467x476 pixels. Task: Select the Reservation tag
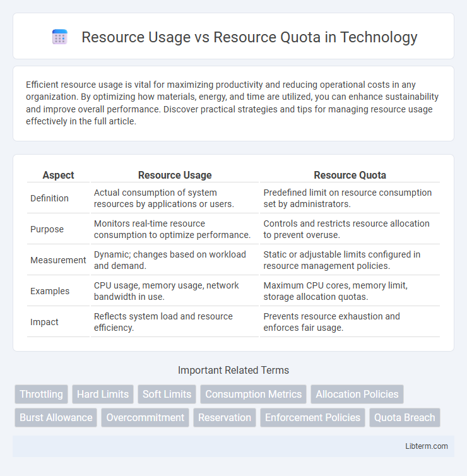coord(225,417)
